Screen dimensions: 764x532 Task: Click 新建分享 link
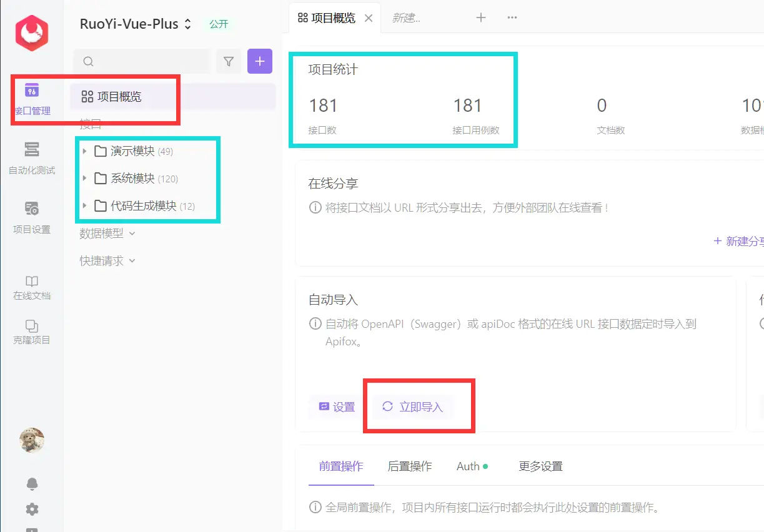739,241
